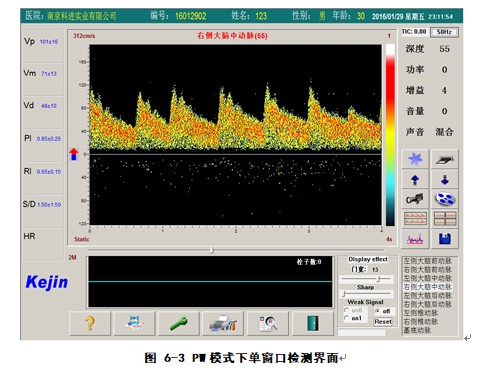Select 左侧大脑中动脉 in vessel list

click(x=428, y=278)
